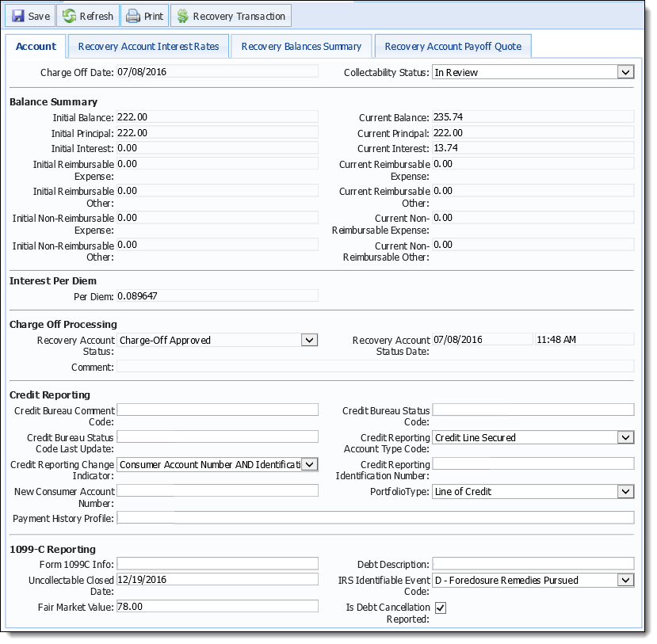Click the Charge Off Date field
Image resolution: width=657 pixels, height=644 pixels.
click(x=217, y=71)
